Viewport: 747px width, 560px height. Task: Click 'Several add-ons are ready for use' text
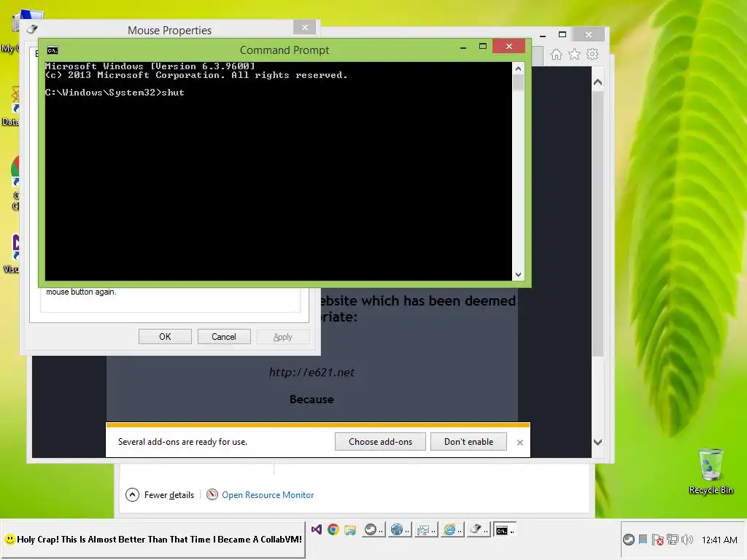(182, 442)
